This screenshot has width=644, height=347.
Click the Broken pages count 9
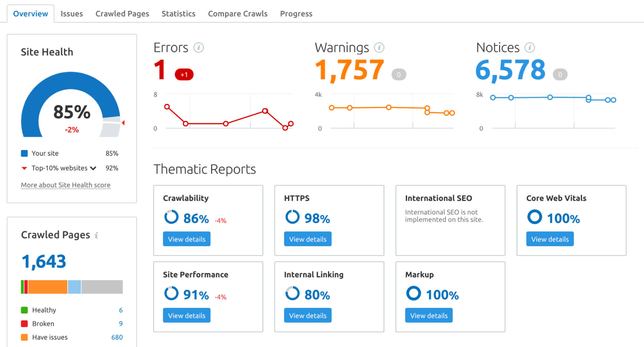pos(121,323)
